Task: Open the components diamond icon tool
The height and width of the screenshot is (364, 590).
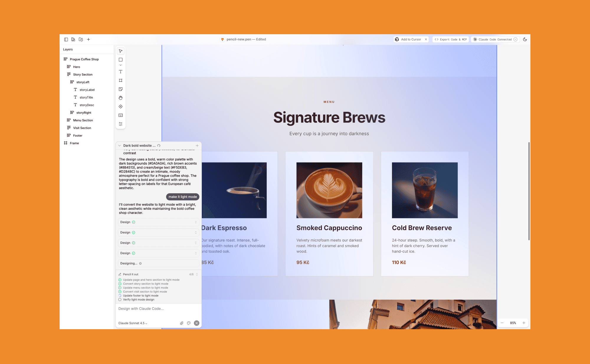Action: (x=121, y=106)
